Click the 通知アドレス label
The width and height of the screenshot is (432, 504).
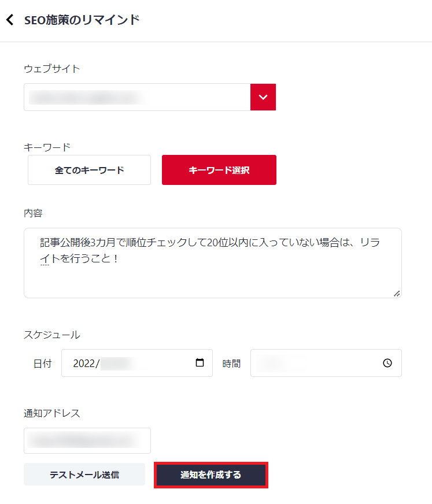pyautogui.click(x=52, y=413)
